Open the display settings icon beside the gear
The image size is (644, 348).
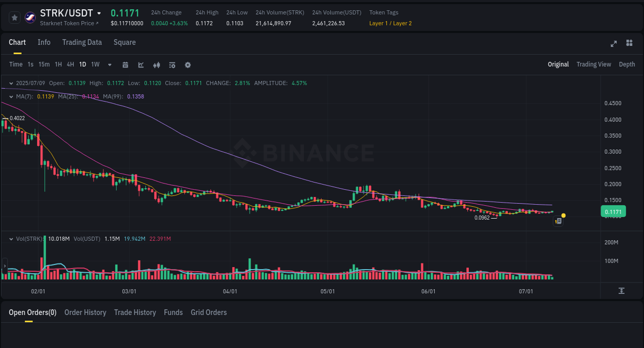(x=172, y=64)
